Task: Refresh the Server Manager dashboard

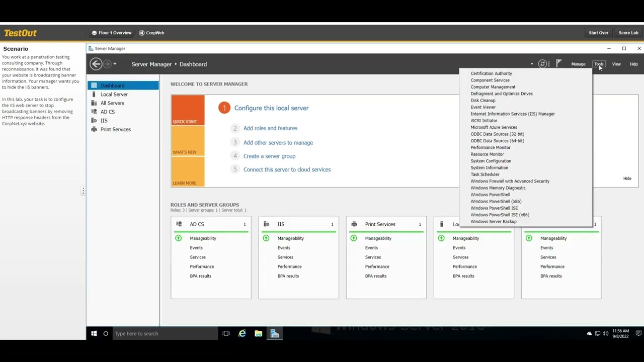Action: pos(542,64)
